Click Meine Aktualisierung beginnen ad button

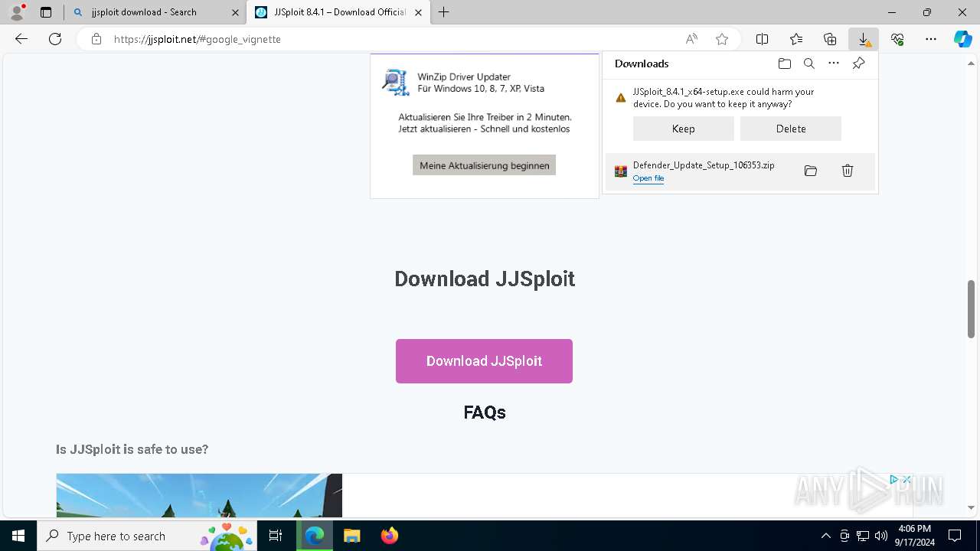point(485,165)
